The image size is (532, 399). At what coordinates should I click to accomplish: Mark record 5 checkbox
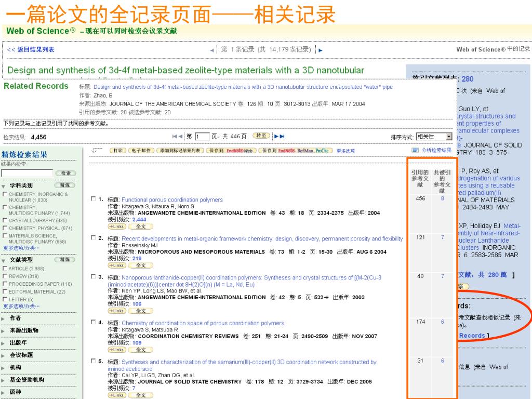coord(94,361)
